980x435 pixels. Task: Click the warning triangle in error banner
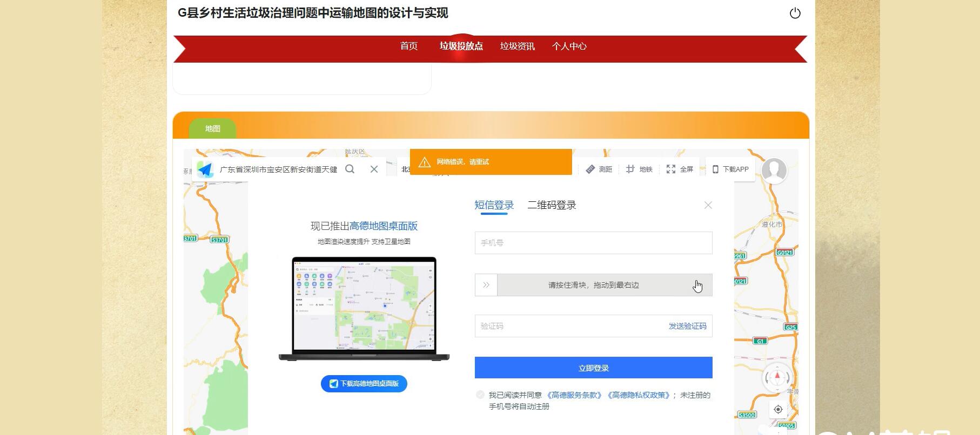point(425,162)
